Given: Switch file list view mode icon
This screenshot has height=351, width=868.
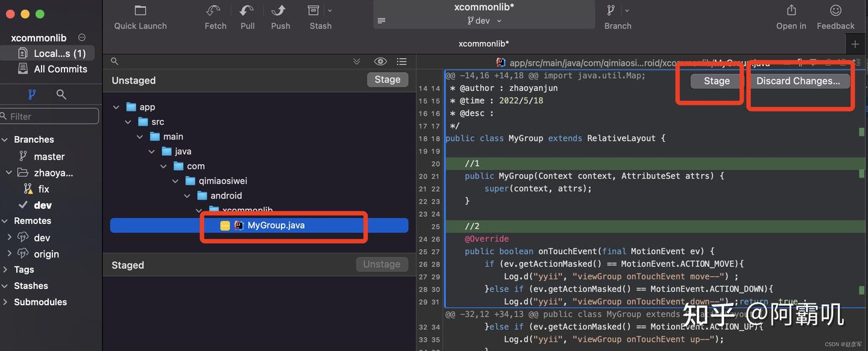Looking at the screenshot, I should point(401,61).
